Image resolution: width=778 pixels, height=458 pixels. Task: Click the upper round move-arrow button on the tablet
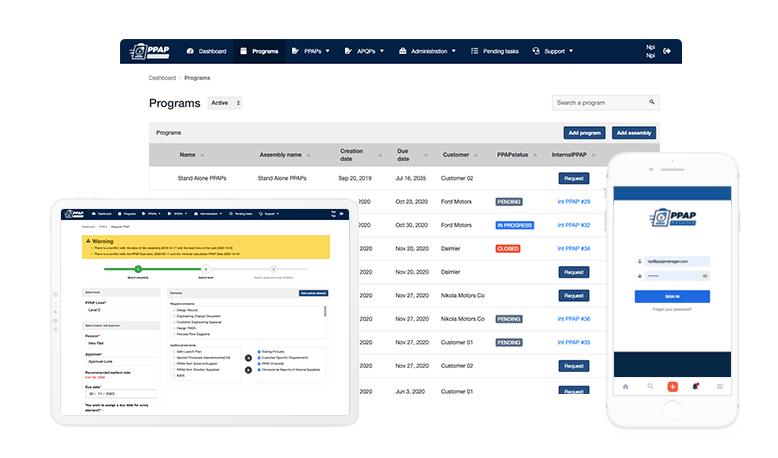click(248, 358)
